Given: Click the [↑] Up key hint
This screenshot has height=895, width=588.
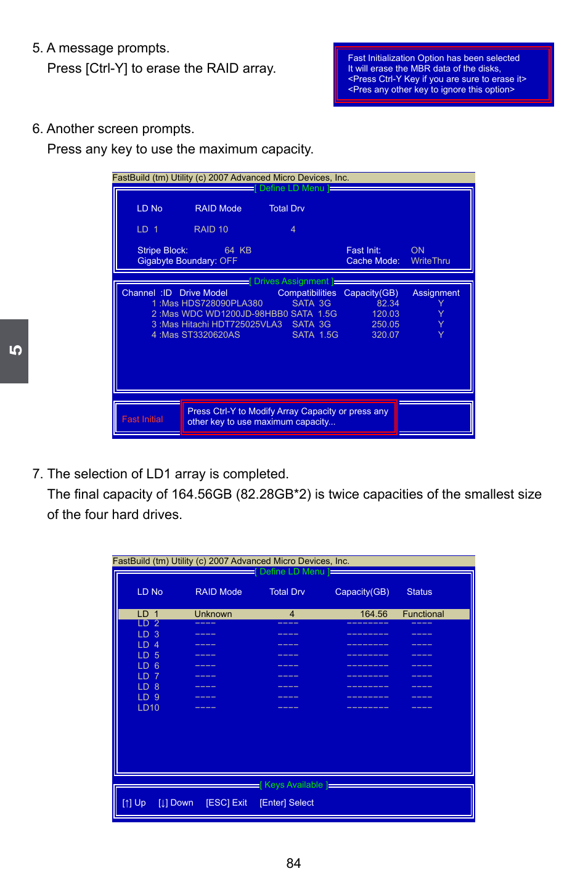Looking at the screenshot, I should click(x=134, y=803).
